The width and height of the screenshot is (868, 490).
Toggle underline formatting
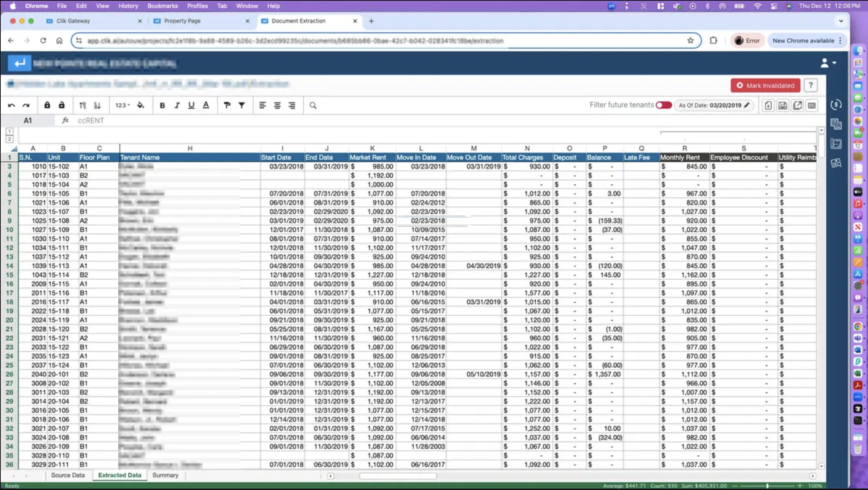pyautogui.click(x=191, y=105)
